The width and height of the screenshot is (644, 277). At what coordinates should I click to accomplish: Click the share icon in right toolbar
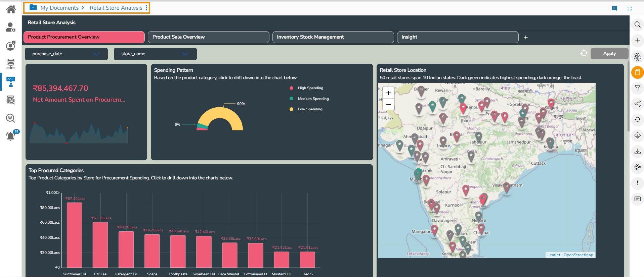[x=637, y=104]
